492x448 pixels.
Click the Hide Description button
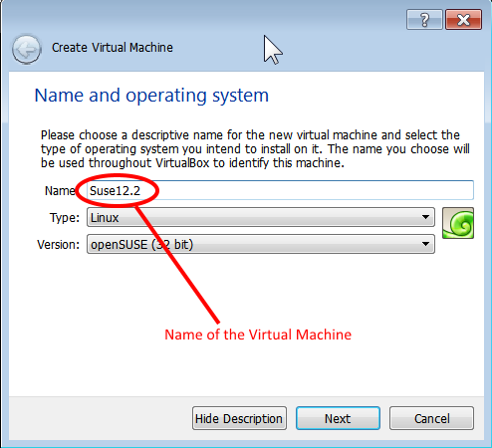coord(239,418)
